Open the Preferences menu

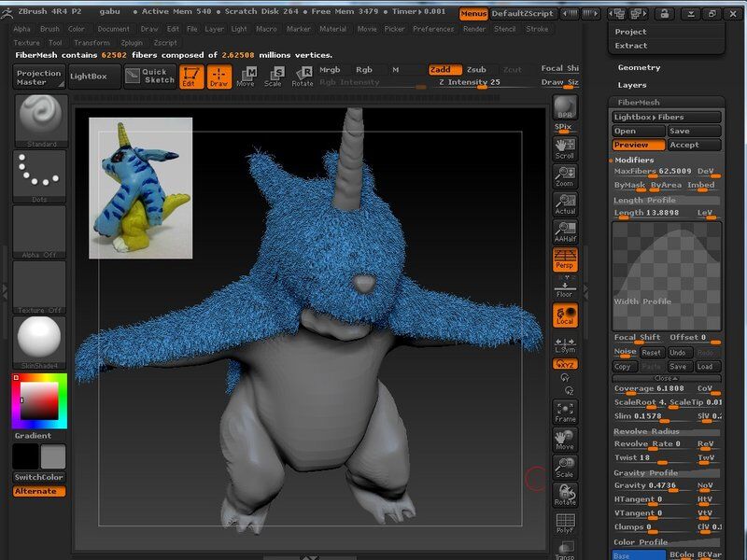click(433, 29)
